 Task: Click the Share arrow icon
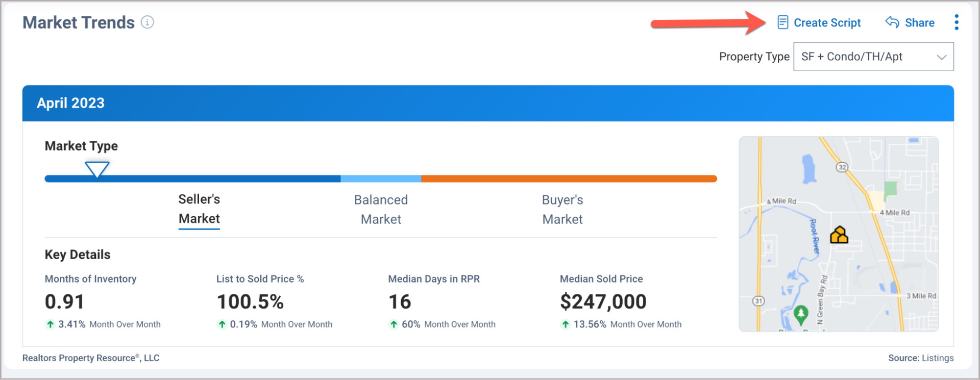click(x=892, y=22)
